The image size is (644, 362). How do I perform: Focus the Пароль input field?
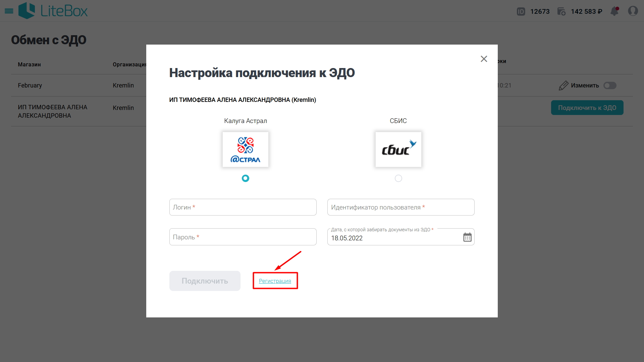[x=243, y=237]
